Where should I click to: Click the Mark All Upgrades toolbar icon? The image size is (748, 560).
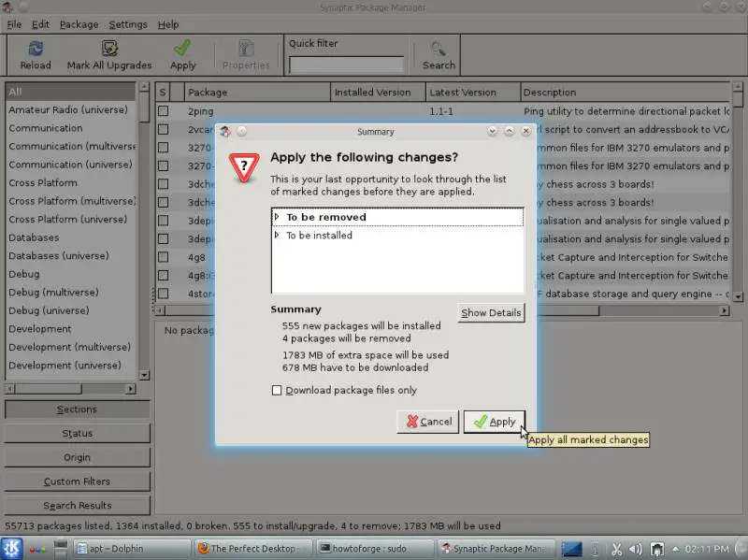tap(109, 49)
